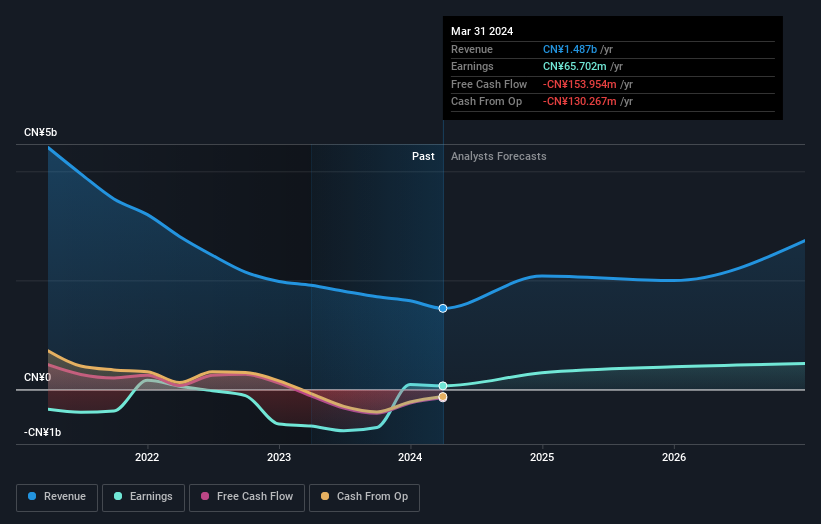Screen dimensions: 821x524
Task: Select the teal Earnings data point marker
Action: 443,386
